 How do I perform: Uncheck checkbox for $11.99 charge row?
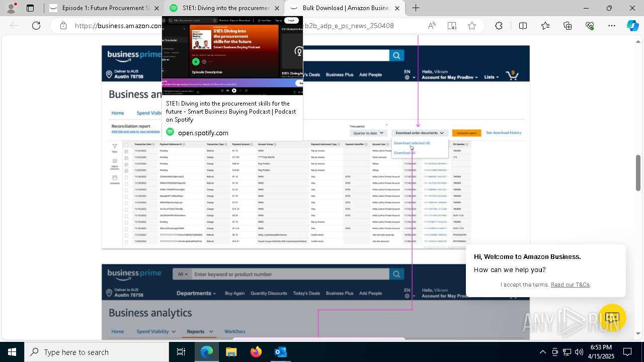coord(126,157)
